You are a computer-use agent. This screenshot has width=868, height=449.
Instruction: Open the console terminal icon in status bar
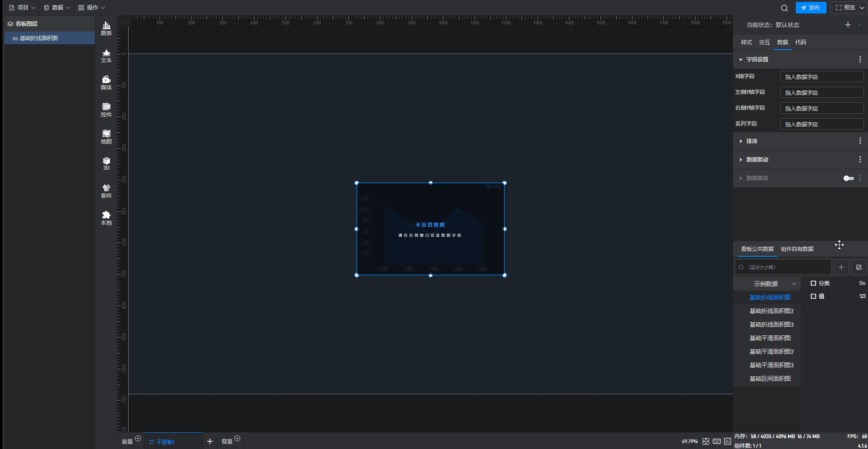pos(728,441)
